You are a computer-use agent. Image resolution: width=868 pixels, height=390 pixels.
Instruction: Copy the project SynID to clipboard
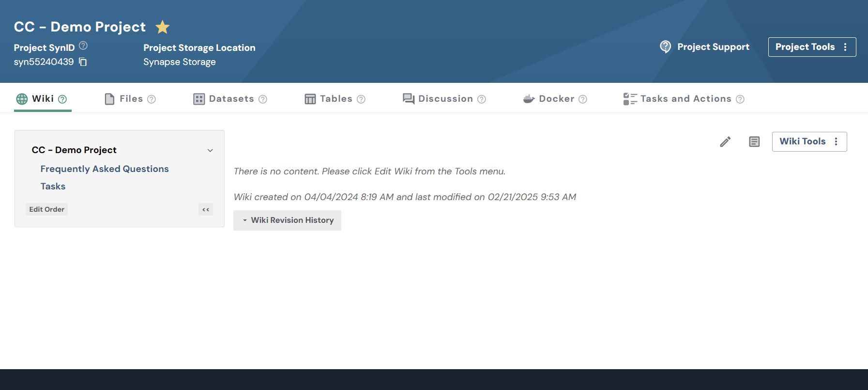tap(83, 62)
